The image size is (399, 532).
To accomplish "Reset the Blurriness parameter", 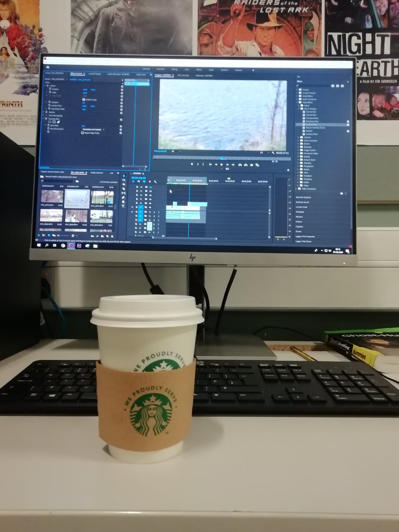I will (x=121, y=126).
